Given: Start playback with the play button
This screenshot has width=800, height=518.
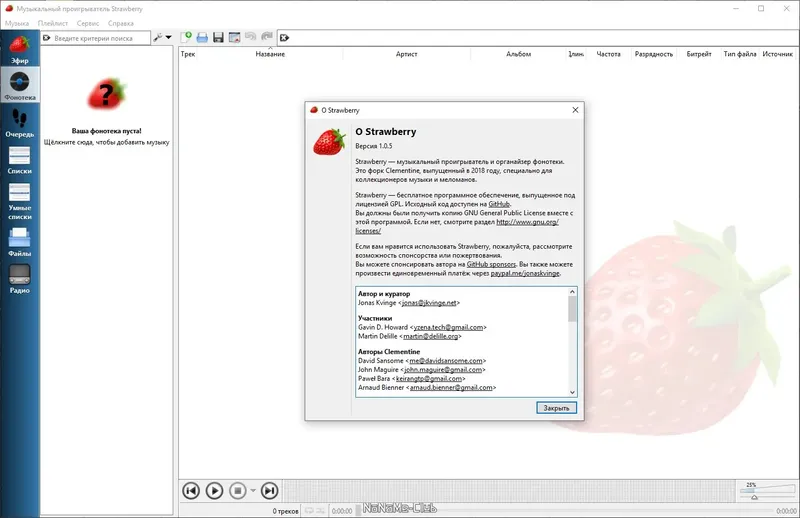Looking at the screenshot, I should tap(214, 491).
